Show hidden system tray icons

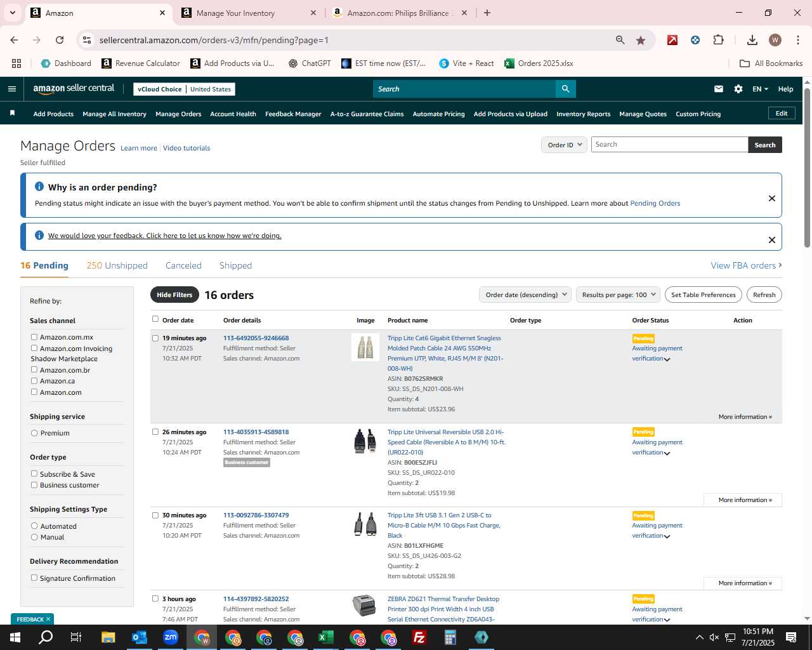pos(699,637)
